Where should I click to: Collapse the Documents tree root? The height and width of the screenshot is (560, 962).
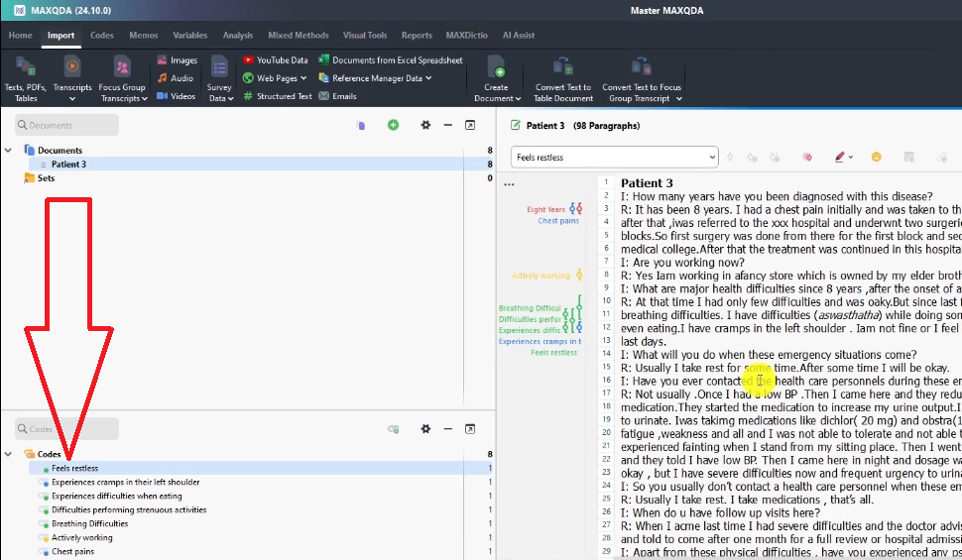pyautogui.click(x=9, y=151)
